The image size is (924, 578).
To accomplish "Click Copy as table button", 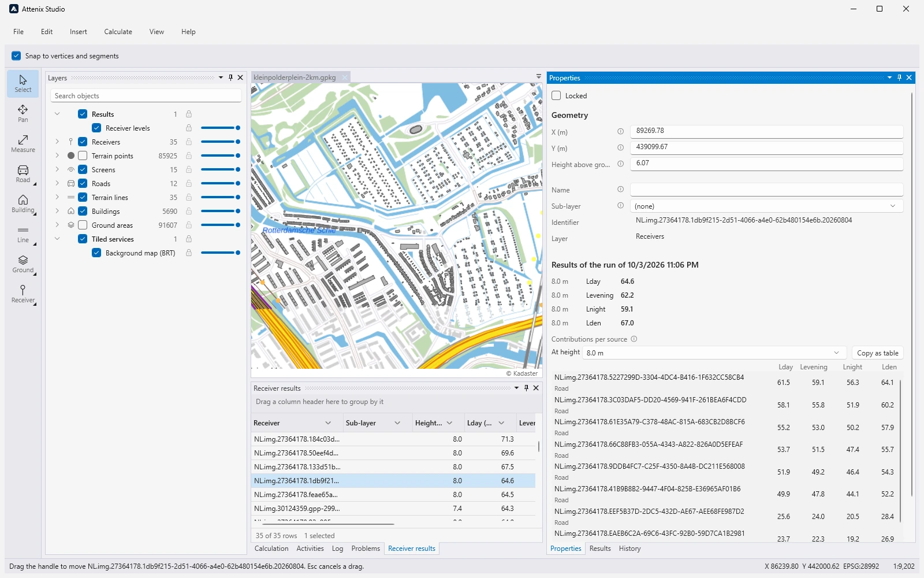I will coord(877,353).
